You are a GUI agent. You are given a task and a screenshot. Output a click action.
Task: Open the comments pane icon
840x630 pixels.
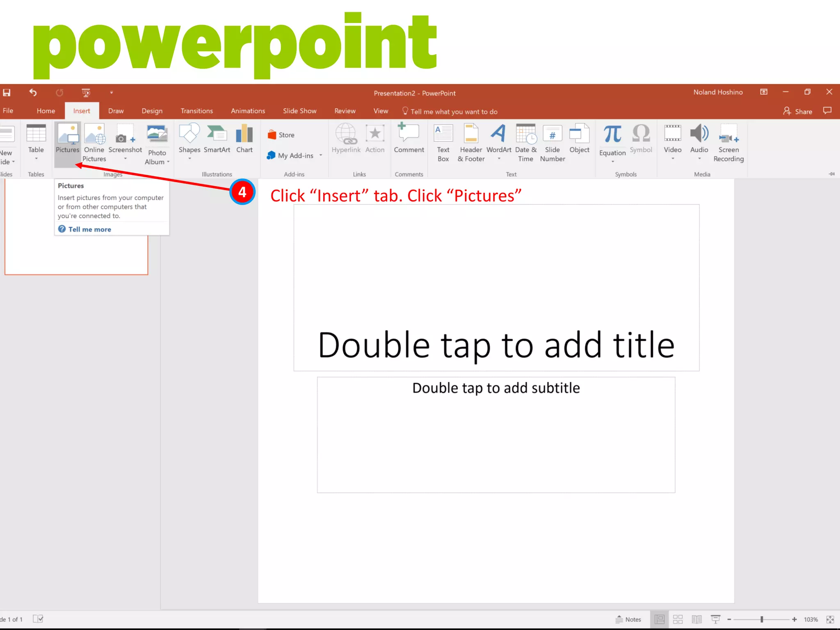(x=828, y=111)
